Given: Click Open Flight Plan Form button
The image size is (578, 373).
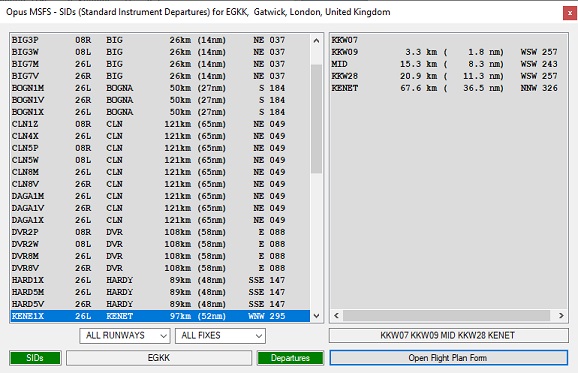Looking at the screenshot, I should click(x=449, y=358).
